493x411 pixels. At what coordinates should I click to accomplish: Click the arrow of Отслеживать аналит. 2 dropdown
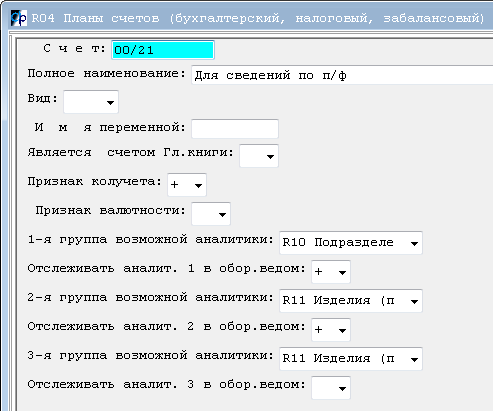click(342, 331)
